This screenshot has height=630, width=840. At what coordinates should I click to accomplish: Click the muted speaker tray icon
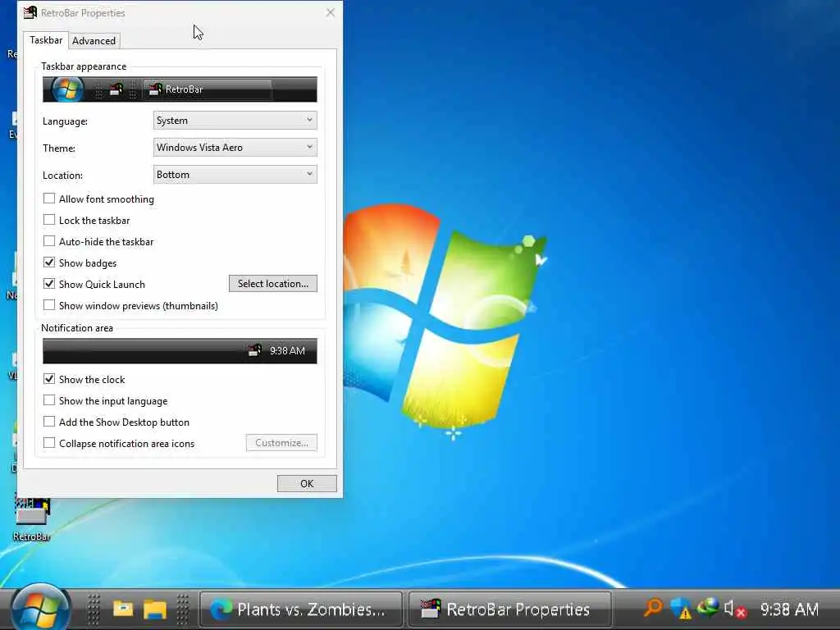[x=735, y=609]
